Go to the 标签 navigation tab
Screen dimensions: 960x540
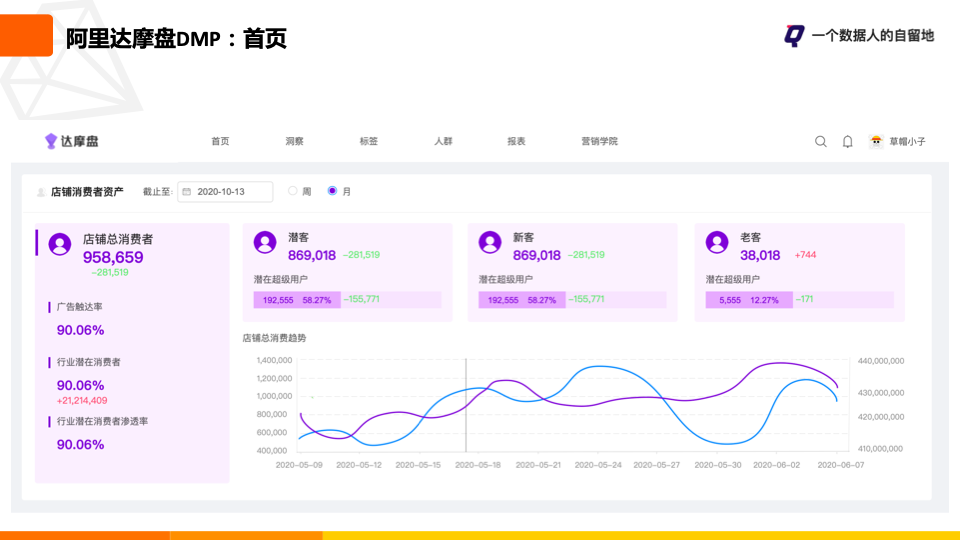coord(369,141)
